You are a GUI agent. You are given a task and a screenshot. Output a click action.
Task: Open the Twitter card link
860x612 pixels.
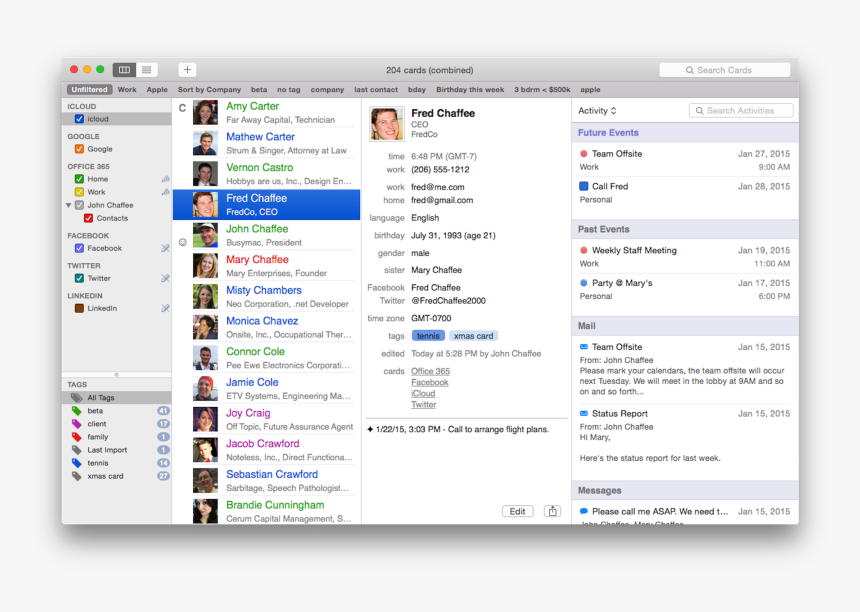pos(423,405)
